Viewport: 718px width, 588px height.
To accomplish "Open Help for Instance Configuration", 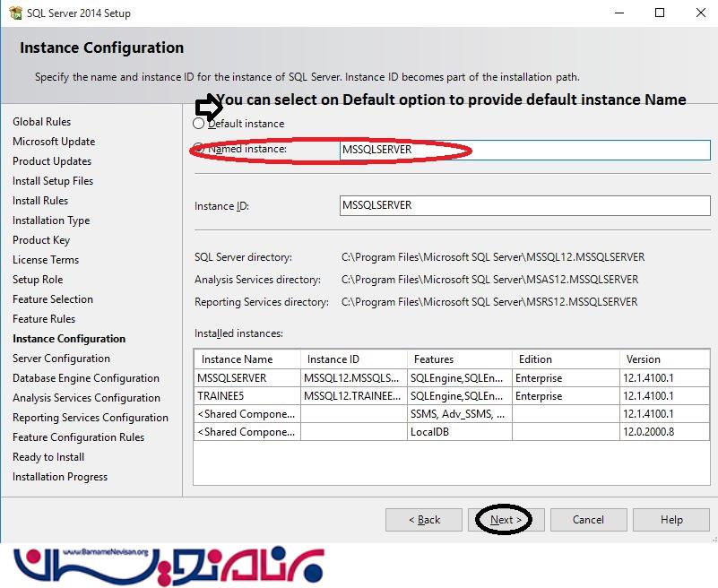I will (671, 520).
